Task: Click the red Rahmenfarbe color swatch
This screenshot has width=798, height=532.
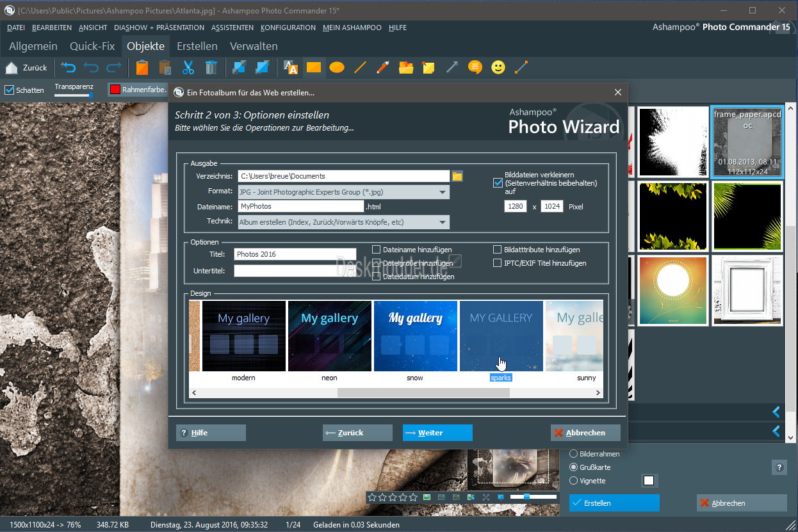Action: (x=115, y=90)
